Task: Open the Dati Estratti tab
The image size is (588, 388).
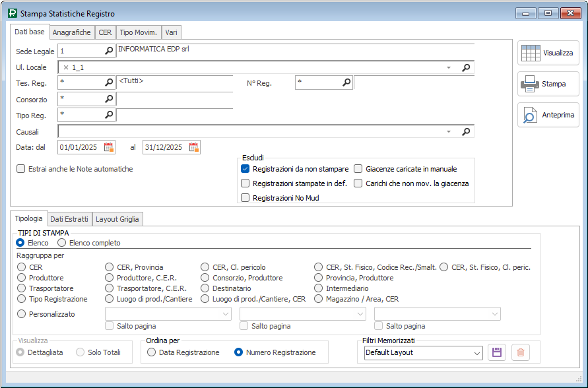Action: [x=69, y=219]
